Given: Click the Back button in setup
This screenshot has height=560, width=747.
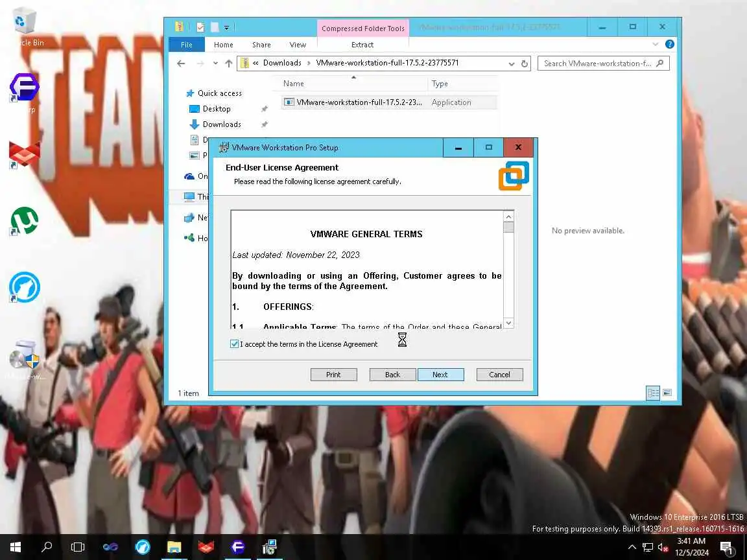Looking at the screenshot, I should (x=392, y=375).
